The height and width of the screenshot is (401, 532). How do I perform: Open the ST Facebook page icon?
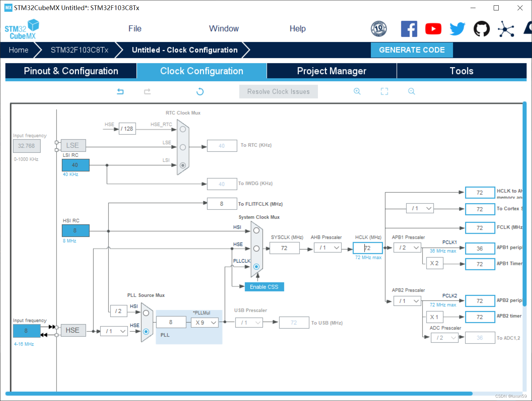pyautogui.click(x=409, y=29)
